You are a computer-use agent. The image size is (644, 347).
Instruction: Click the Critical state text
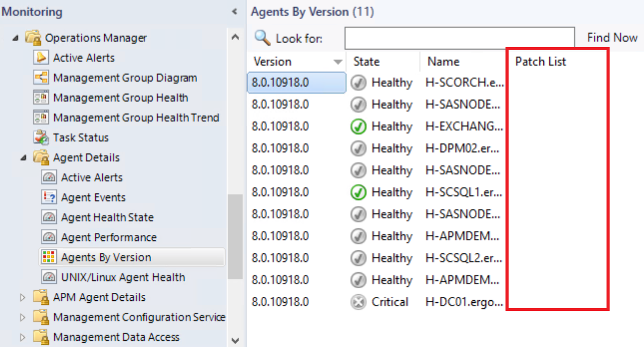[390, 302]
